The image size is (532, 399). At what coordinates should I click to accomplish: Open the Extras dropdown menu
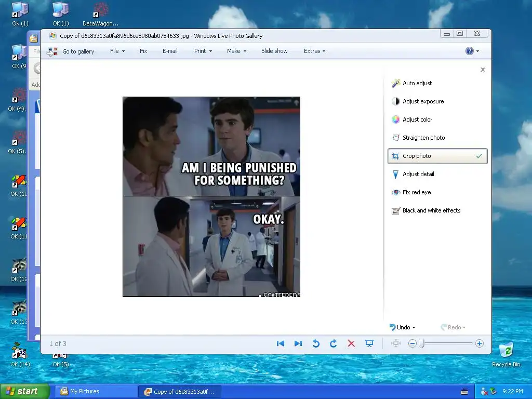pos(314,51)
